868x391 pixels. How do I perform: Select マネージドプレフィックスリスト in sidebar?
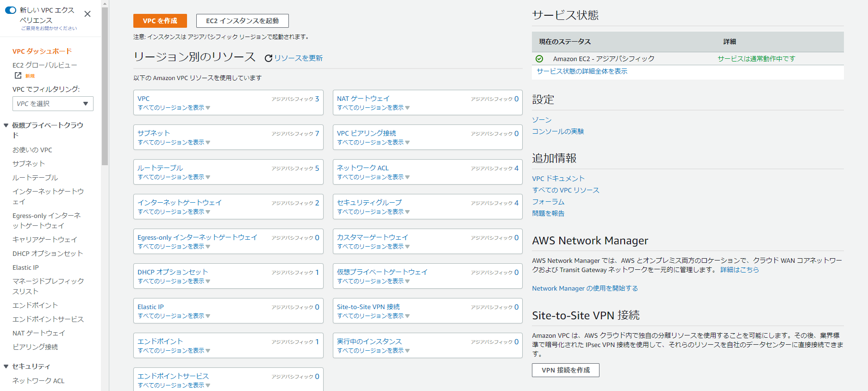[x=48, y=286]
